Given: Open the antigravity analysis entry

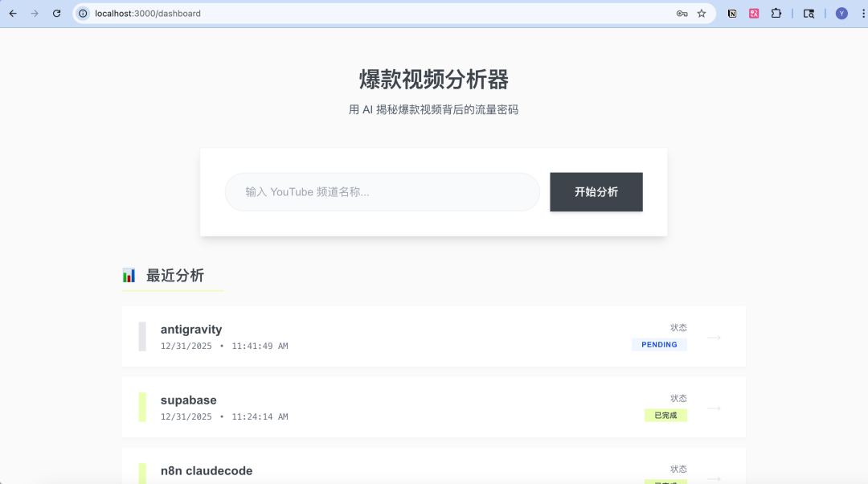Looking at the screenshot, I should coord(433,337).
